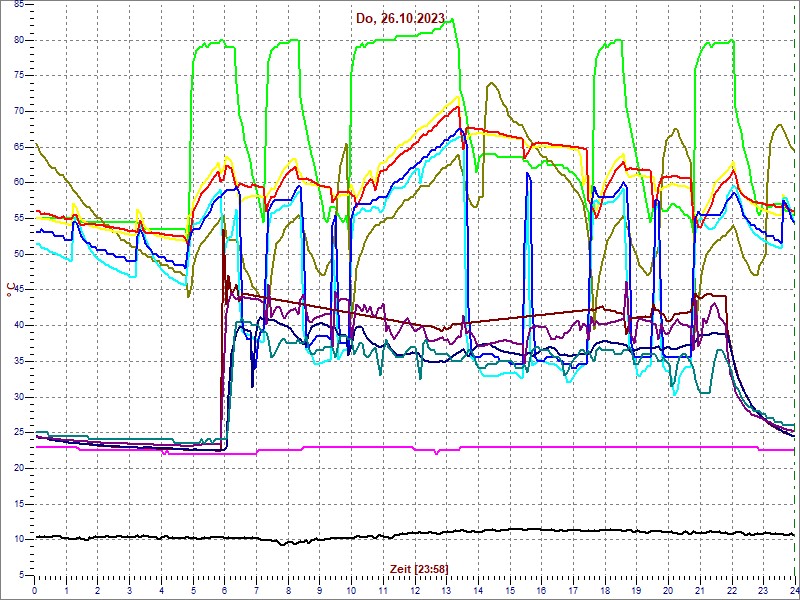Viewport: 800px width, 600px height.
Task: Click the 5 label on temperature axis
Action: [21, 575]
